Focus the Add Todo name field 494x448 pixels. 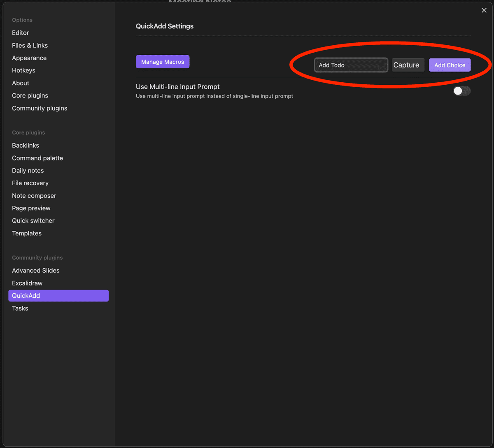(351, 65)
